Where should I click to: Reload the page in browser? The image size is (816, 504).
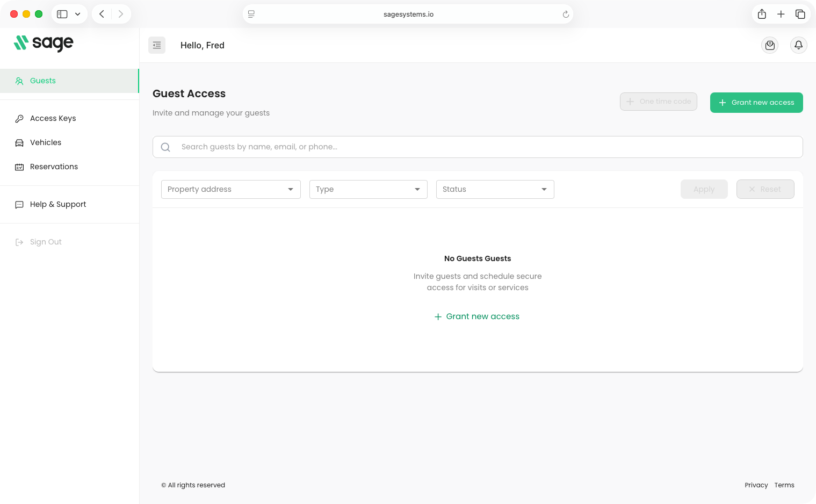click(x=566, y=15)
